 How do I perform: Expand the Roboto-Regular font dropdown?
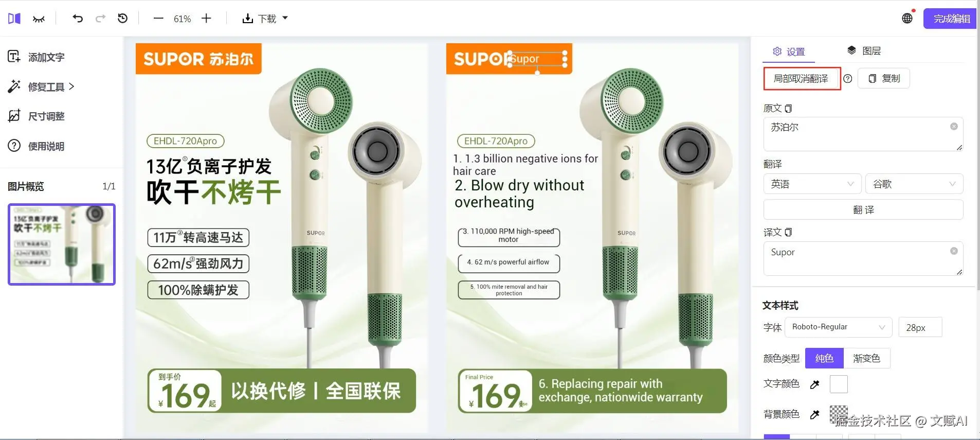click(x=838, y=327)
